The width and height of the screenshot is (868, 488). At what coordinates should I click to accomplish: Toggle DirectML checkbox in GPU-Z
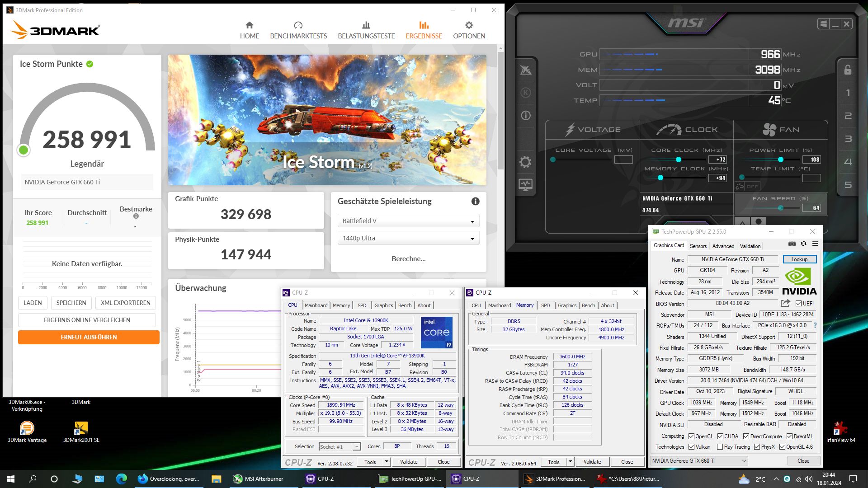(789, 436)
